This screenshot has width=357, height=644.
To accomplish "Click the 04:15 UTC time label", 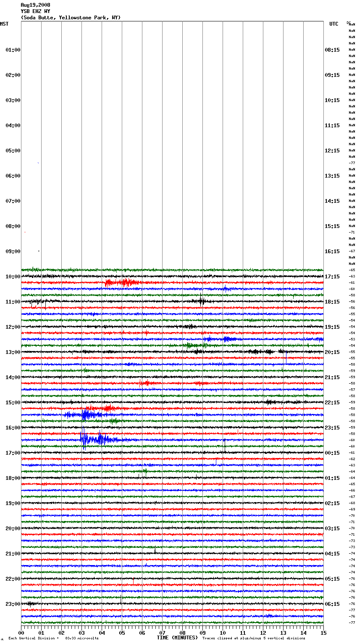I will (x=332, y=554).
